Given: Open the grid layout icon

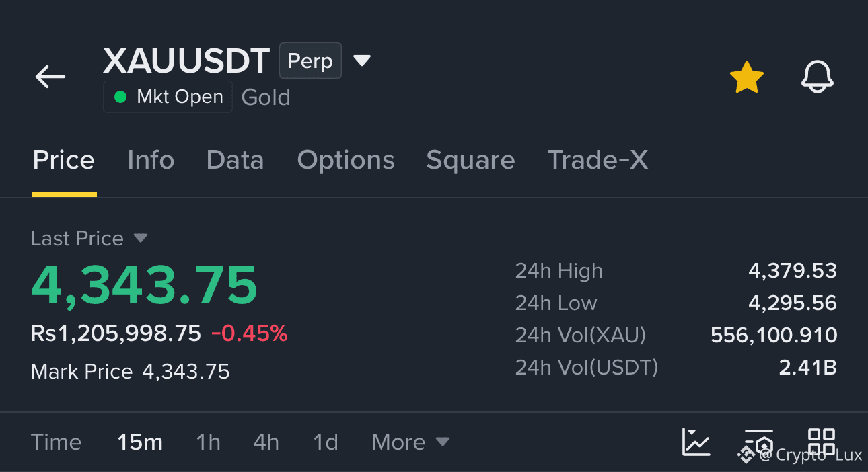Looking at the screenshot, I should [x=822, y=442].
